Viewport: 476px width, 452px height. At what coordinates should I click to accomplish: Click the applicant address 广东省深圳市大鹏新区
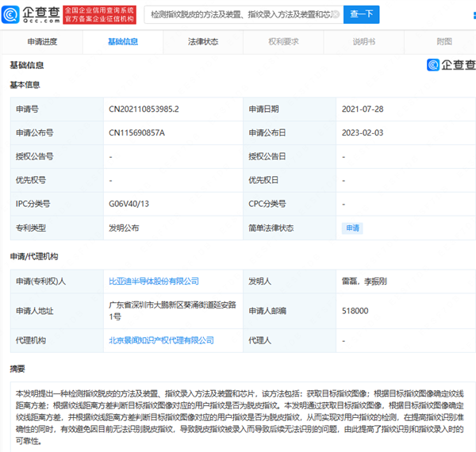(x=172, y=311)
